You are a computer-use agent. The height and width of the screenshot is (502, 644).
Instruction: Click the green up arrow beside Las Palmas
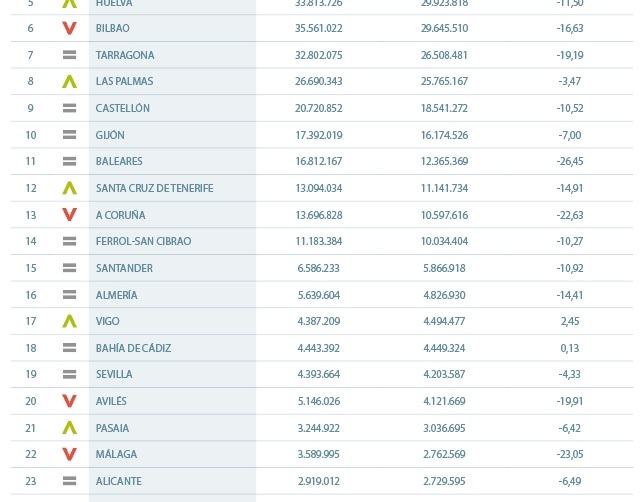tap(70, 81)
